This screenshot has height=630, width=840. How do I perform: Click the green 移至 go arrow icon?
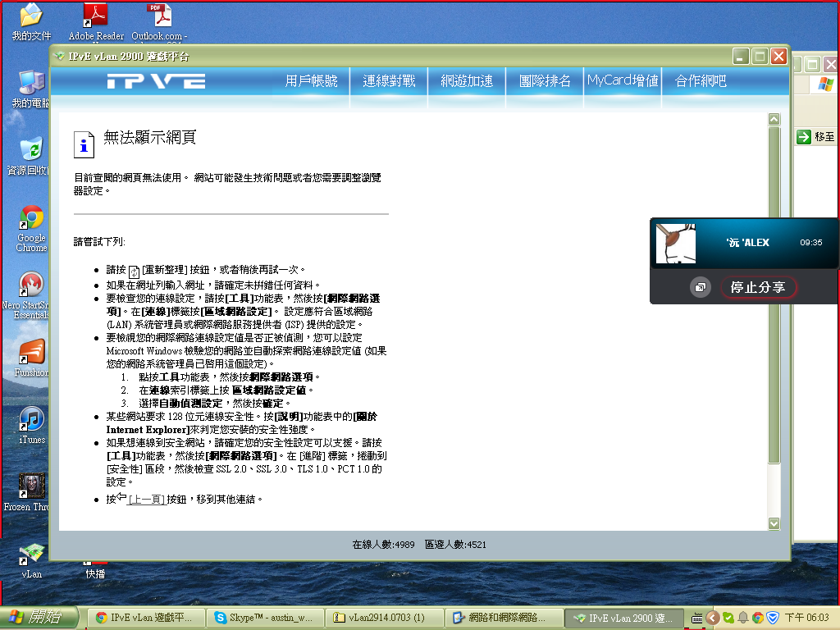[804, 137]
